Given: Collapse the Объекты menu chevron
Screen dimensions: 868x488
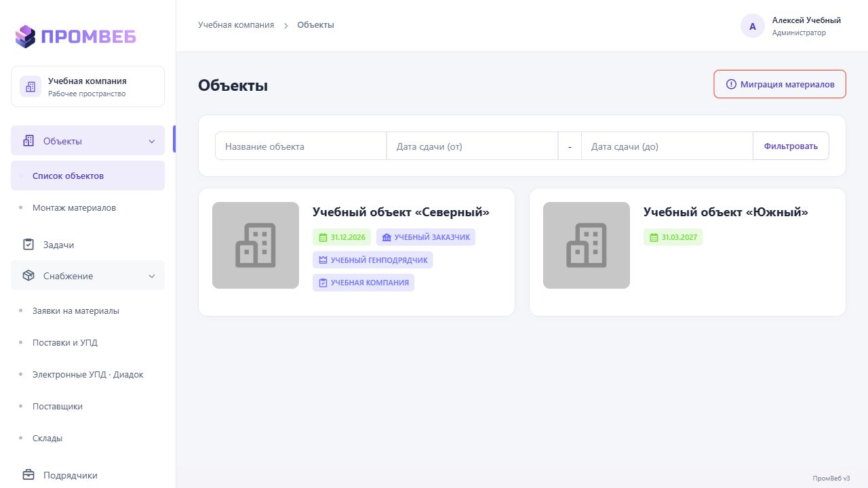Looking at the screenshot, I should pyautogui.click(x=152, y=141).
